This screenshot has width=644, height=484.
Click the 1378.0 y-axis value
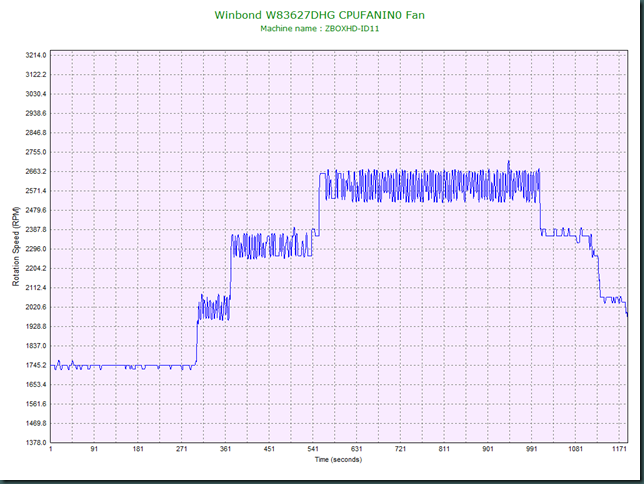click(x=36, y=443)
